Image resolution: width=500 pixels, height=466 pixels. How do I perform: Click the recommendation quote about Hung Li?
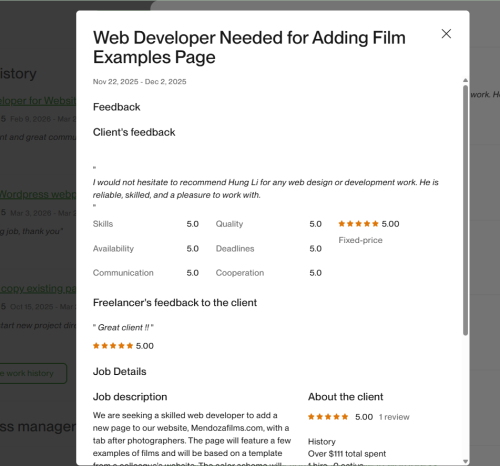(266, 188)
